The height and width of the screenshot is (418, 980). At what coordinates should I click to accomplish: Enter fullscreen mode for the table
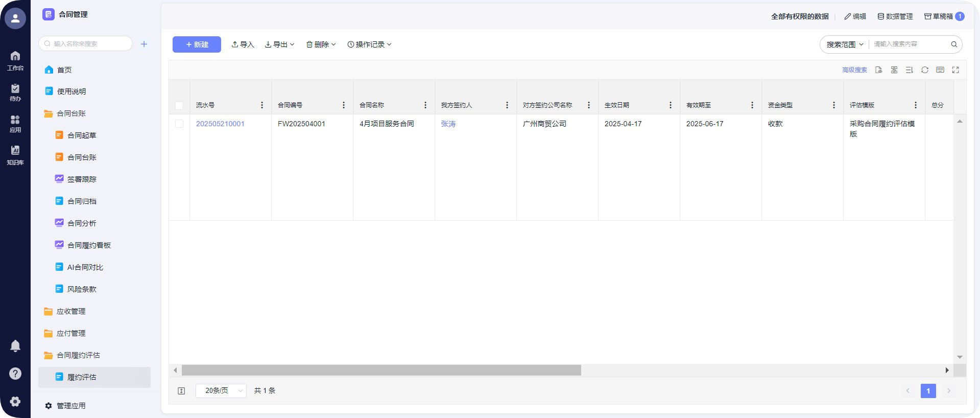click(955, 70)
